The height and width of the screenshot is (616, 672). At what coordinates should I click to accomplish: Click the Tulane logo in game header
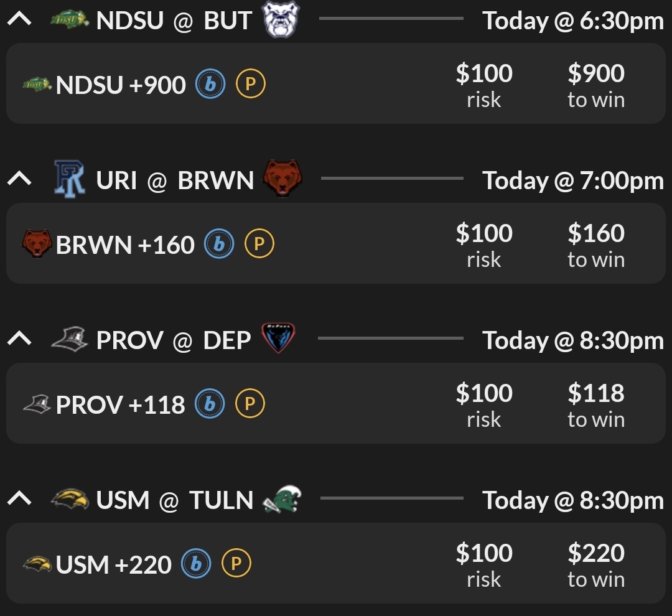pos(282,499)
